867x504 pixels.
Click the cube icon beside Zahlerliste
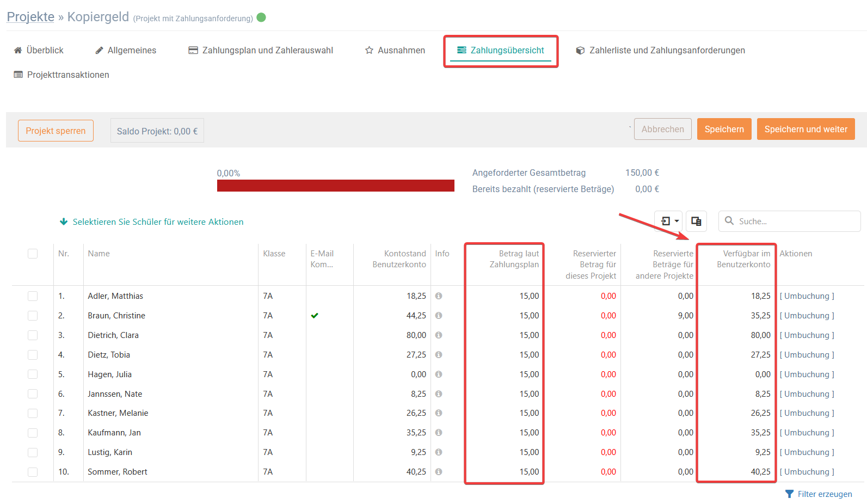pyautogui.click(x=580, y=50)
